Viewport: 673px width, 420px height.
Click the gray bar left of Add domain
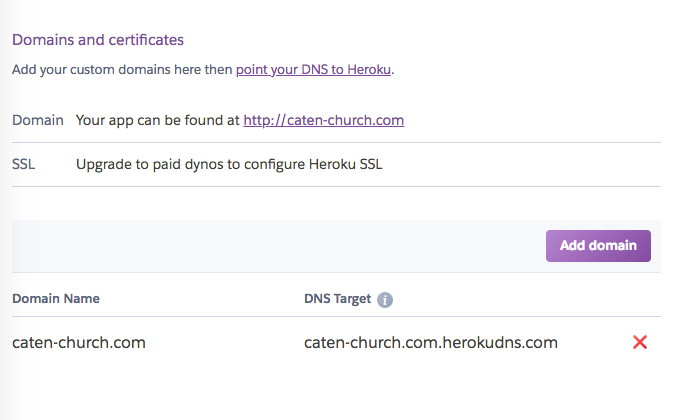click(270, 246)
